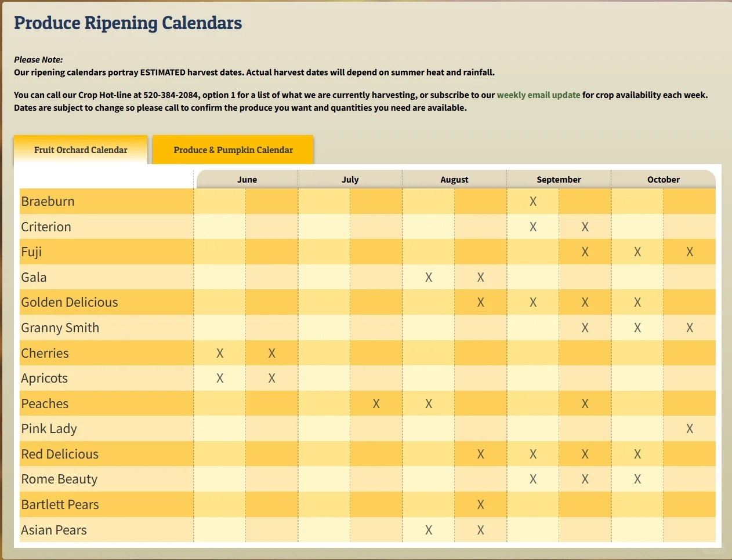This screenshot has width=732, height=560.
Task: Click the June column header
Action: (247, 180)
